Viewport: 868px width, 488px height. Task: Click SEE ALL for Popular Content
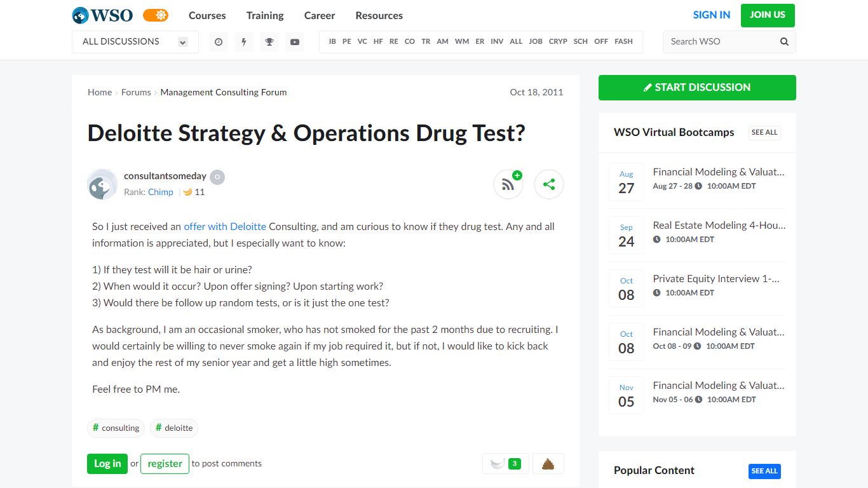[764, 471]
